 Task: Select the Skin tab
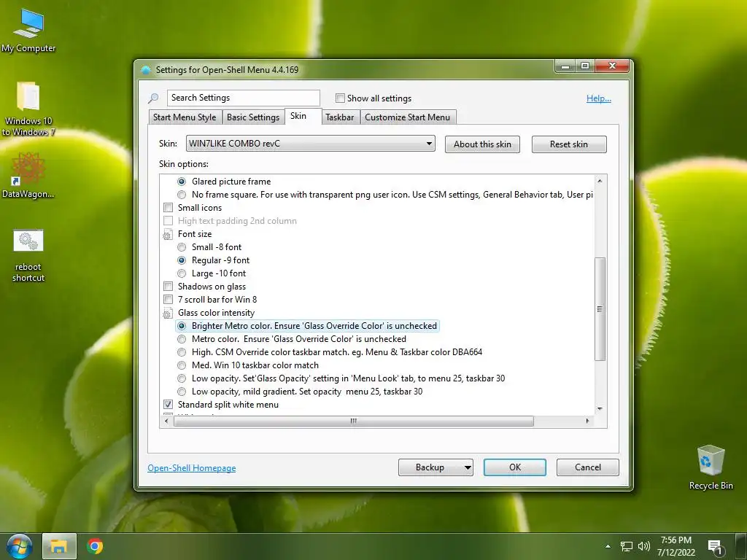(303, 116)
